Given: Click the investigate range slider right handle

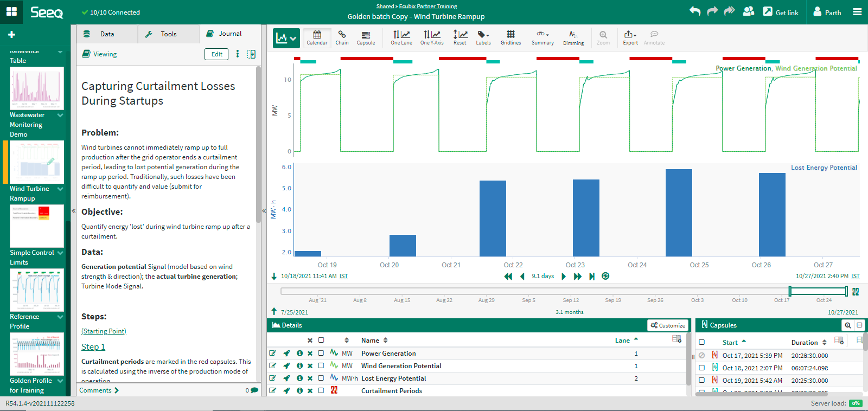Looking at the screenshot, I should 847,291.
